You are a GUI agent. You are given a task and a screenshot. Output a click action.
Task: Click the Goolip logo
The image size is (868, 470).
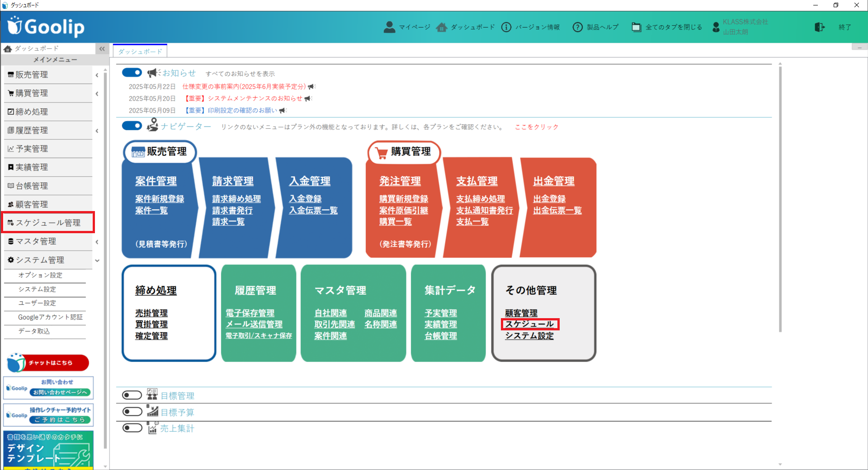point(47,27)
